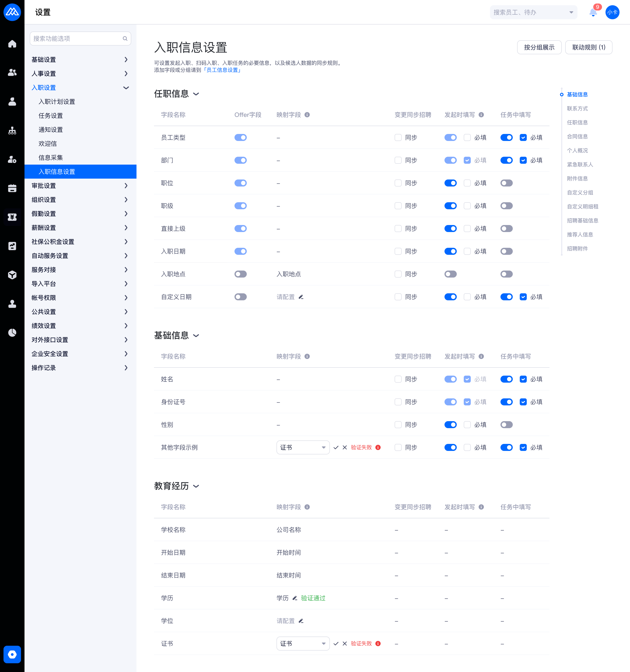Click info icon beside 映射字段 in 任职信息
Image resolution: width=630 pixels, height=672 pixels.
click(x=307, y=115)
